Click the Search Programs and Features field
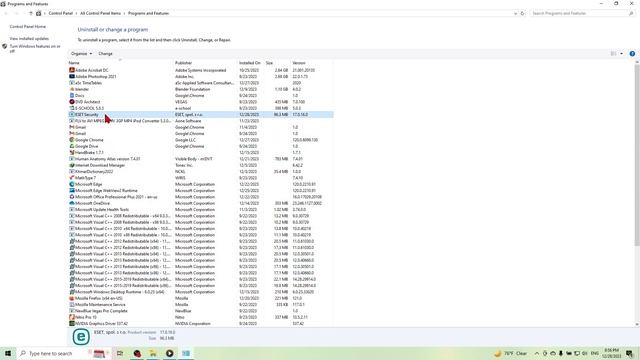Screen dimensions: 640x360 [583, 13]
